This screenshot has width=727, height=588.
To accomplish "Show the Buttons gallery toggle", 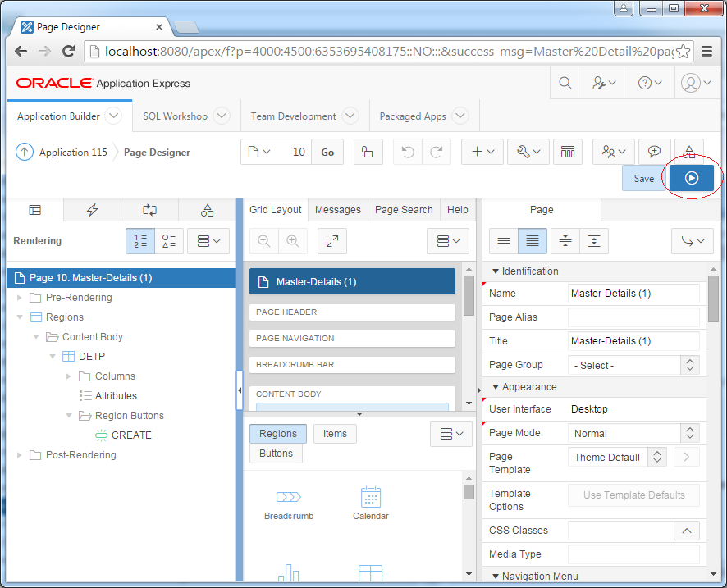I will [276, 454].
